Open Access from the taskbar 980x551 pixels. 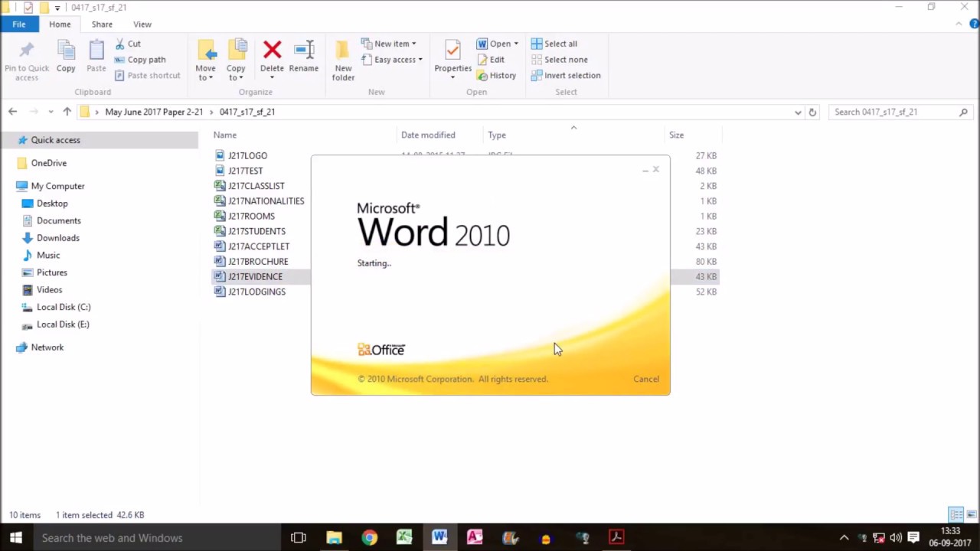[475, 538]
